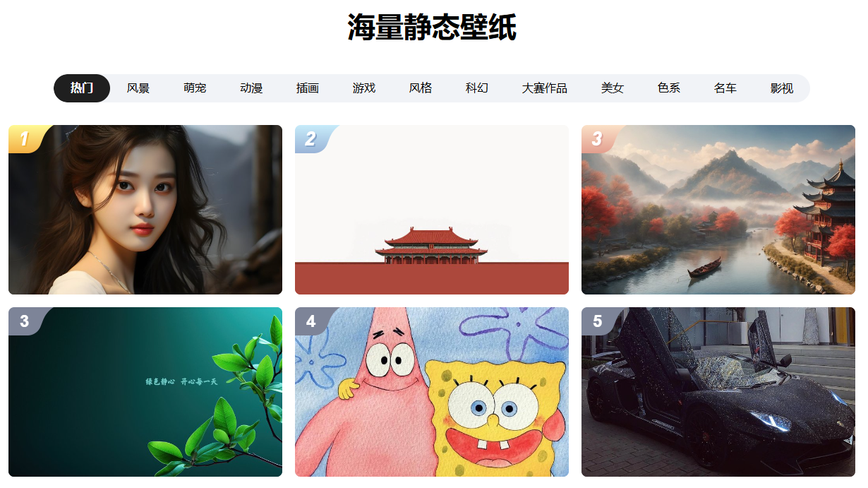Open the 风格 tab
Image resolution: width=868 pixels, height=488 pixels.
pyautogui.click(x=421, y=88)
